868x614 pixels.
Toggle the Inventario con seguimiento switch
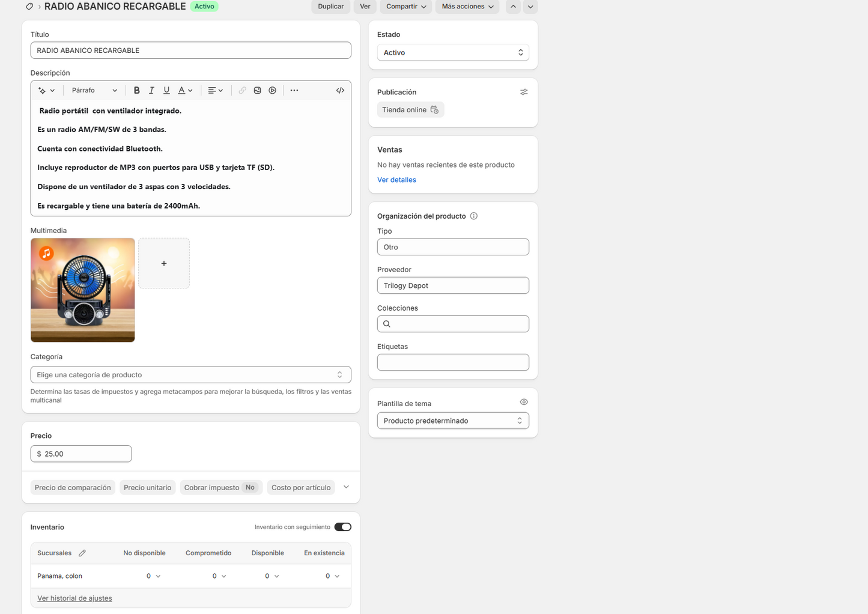coord(343,527)
